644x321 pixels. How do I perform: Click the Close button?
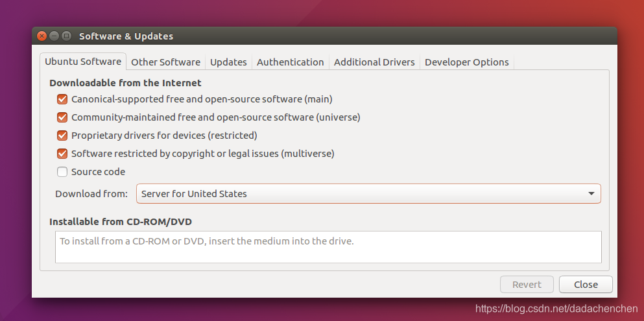(586, 285)
